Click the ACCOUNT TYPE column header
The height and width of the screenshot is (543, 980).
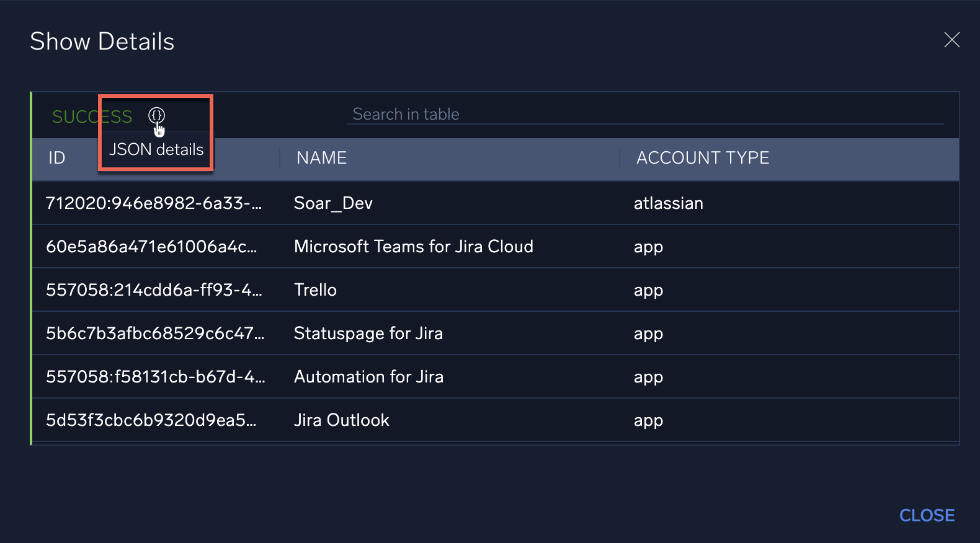[x=702, y=158]
